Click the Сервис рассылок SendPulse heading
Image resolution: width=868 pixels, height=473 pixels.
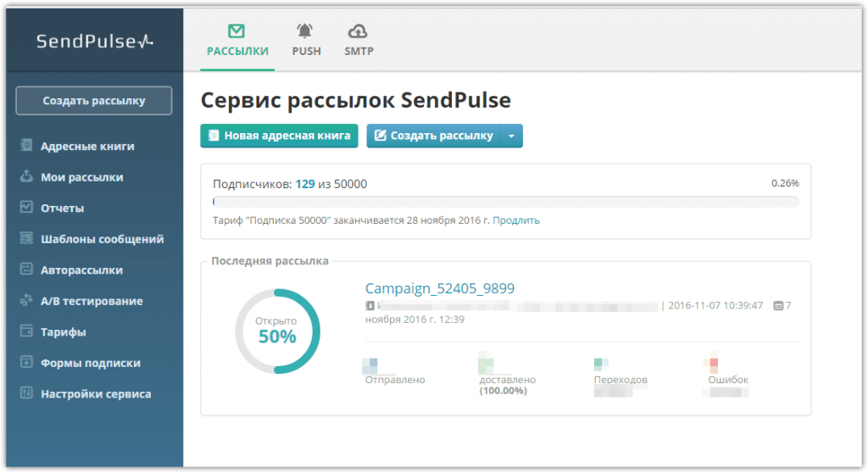coord(355,100)
